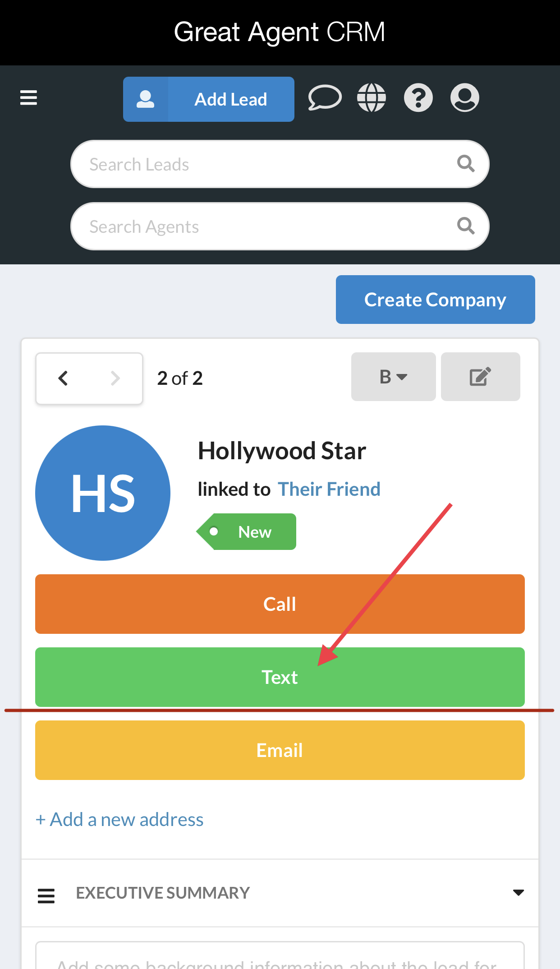Go to next lead arrow
Screen dimensions: 560x969
(115, 378)
